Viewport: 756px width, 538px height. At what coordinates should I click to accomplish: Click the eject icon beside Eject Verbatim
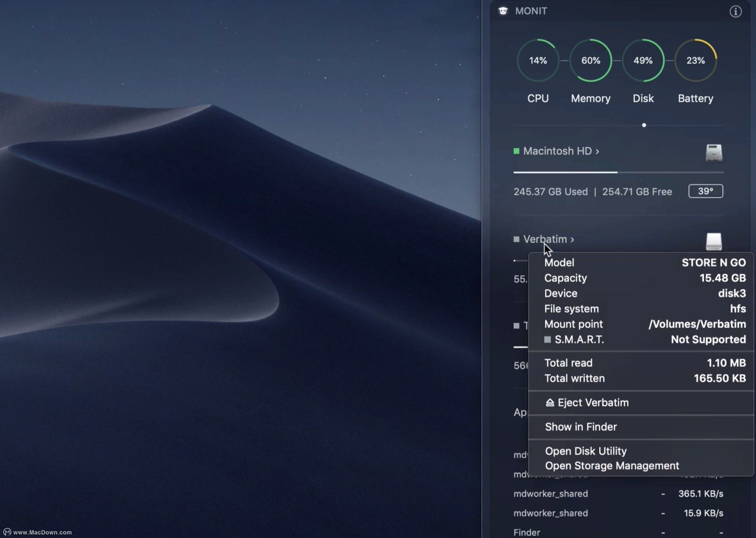pos(550,402)
